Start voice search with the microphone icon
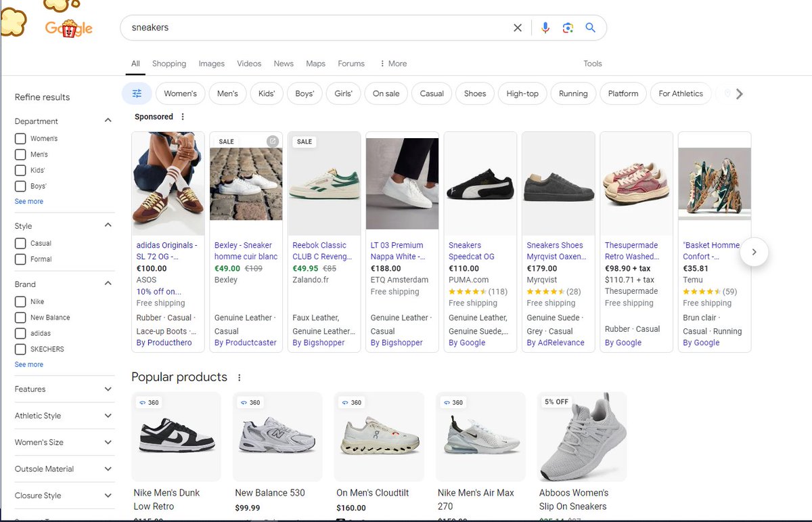812x522 pixels. pyautogui.click(x=545, y=28)
